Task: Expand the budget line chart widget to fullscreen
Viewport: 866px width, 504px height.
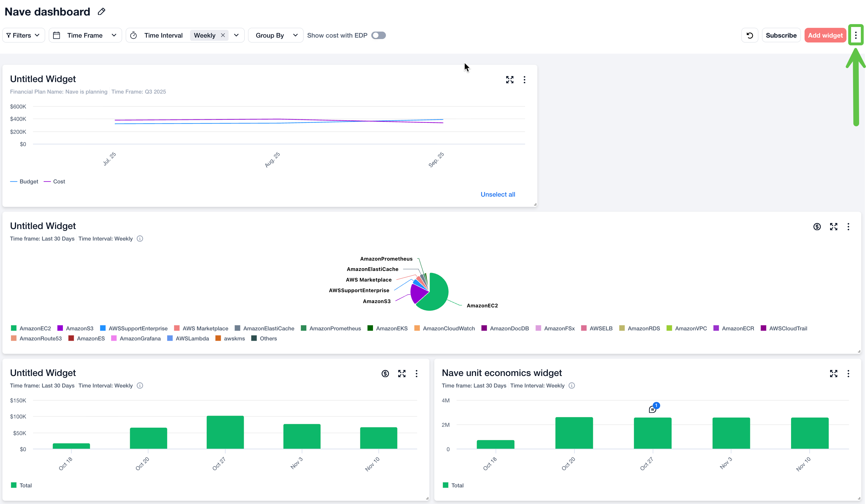Action: pyautogui.click(x=510, y=80)
